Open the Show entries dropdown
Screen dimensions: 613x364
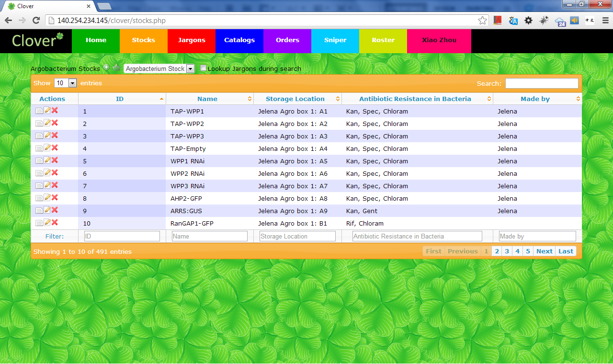66,83
